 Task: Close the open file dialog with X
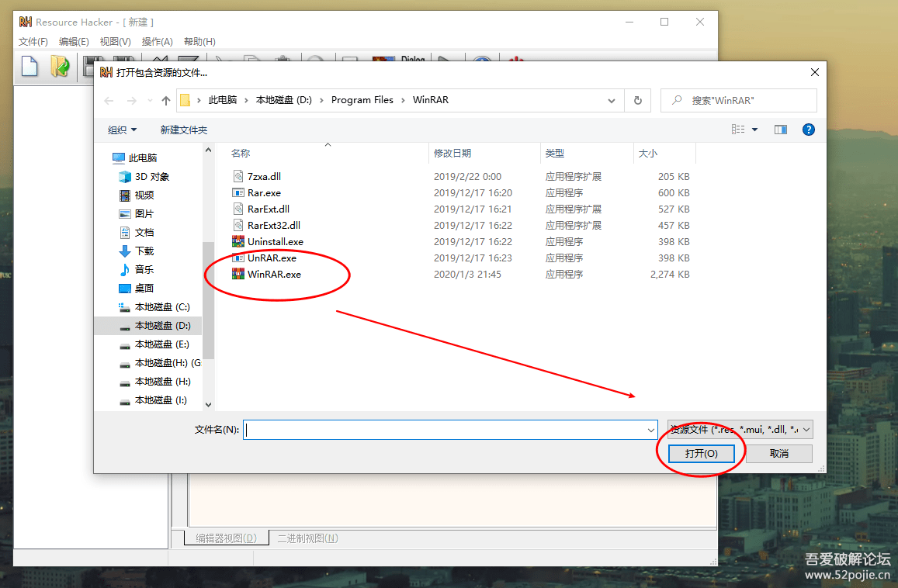(814, 72)
